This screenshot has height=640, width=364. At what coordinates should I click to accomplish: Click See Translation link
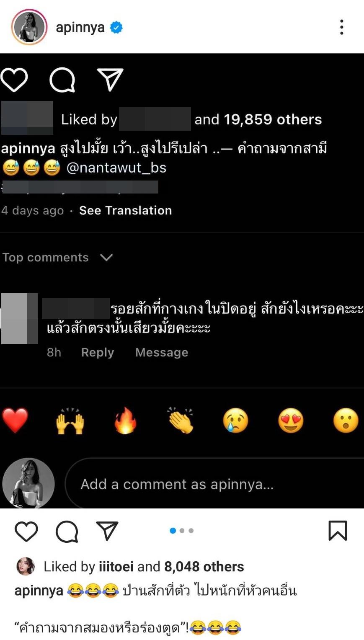(x=126, y=210)
